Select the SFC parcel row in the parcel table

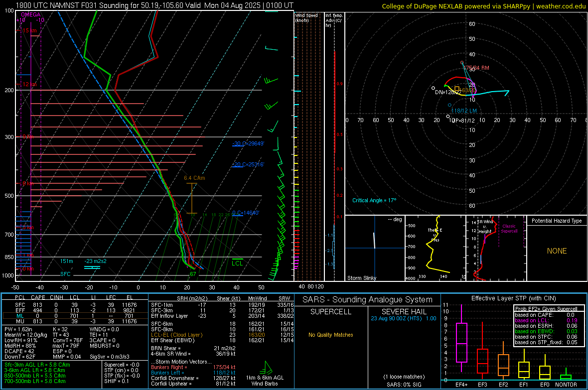click(x=75, y=305)
